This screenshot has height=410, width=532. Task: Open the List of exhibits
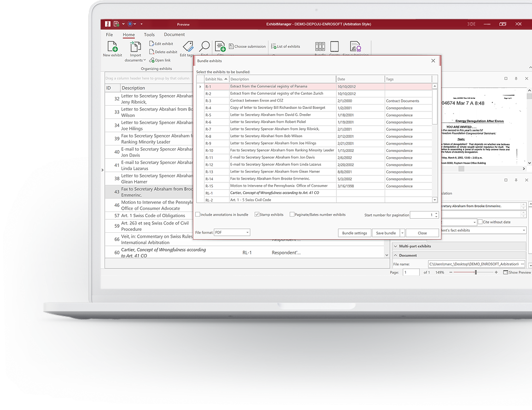tap(285, 46)
